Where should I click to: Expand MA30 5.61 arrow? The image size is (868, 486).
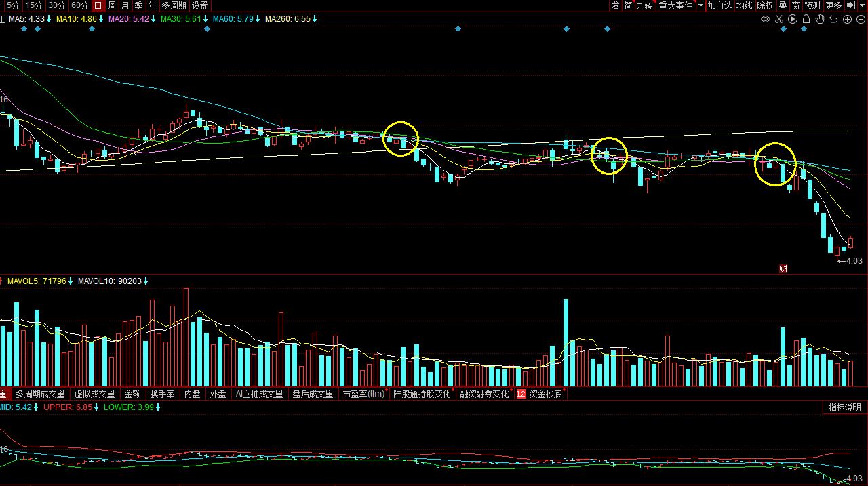[x=206, y=19]
